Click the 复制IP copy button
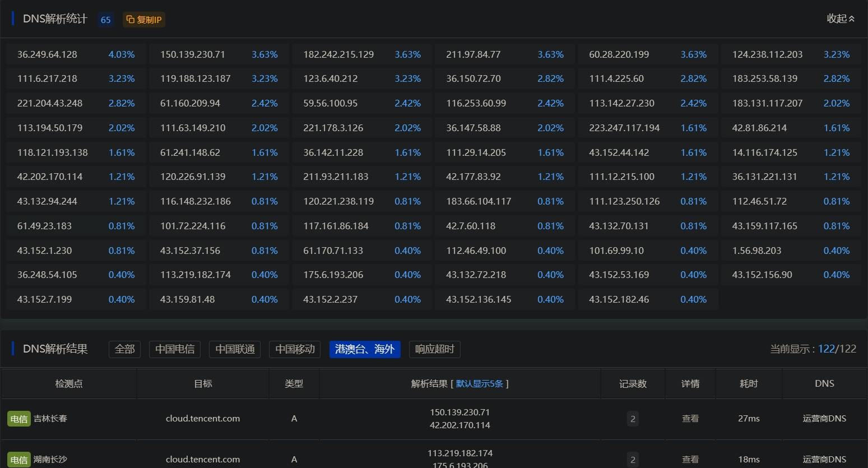The width and height of the screenshot is (868, 468). 144,20
